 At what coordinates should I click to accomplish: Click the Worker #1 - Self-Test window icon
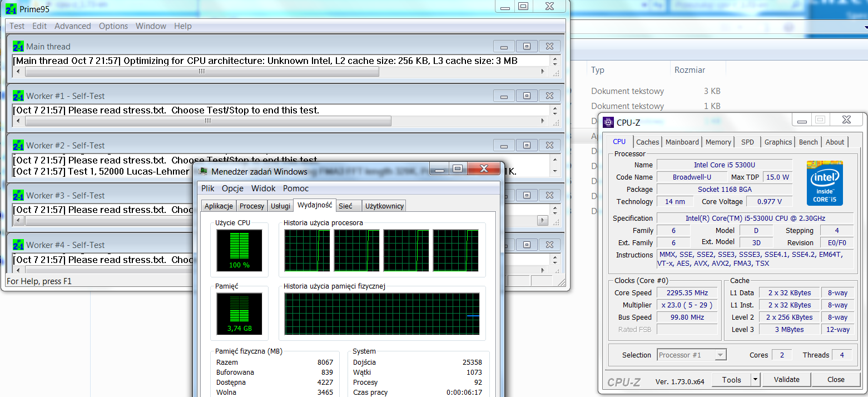pyautogui.click(x=18, y=96)
